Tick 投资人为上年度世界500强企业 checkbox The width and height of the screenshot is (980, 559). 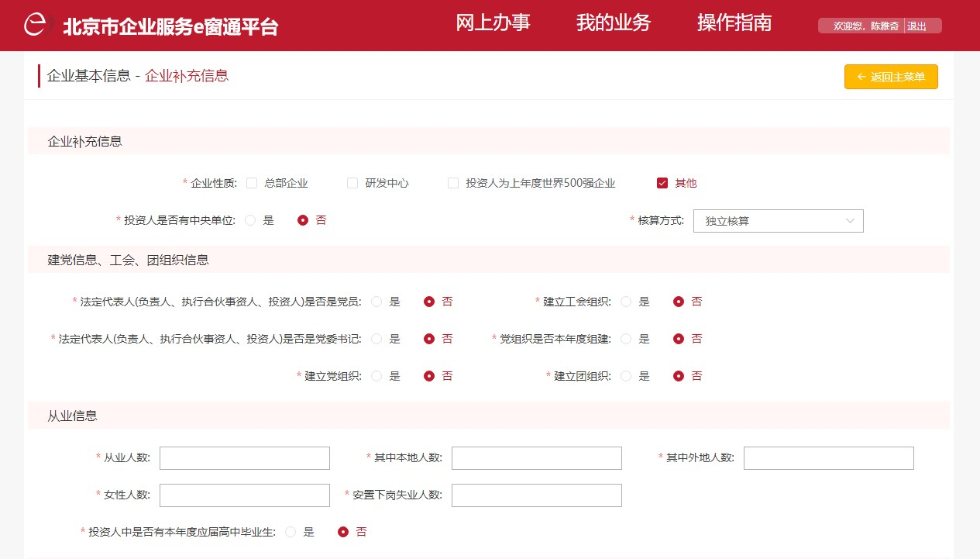pyautogui.click(x=453, y=183)
